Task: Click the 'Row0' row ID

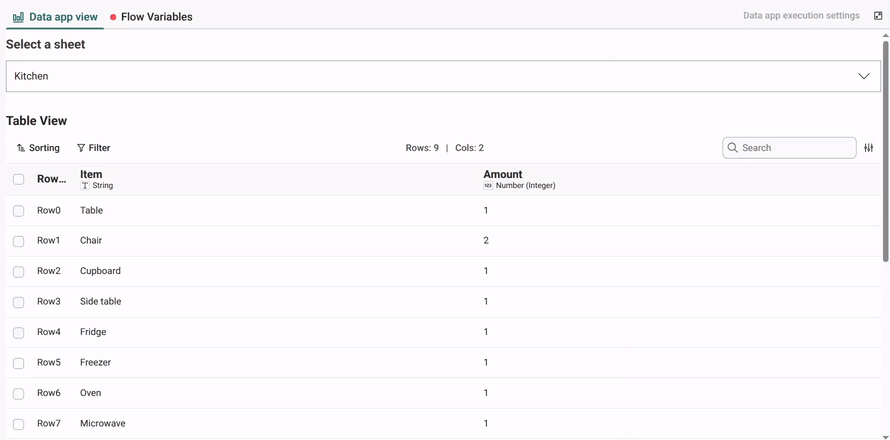Action: pyautogui.click(x=49, y=210)
